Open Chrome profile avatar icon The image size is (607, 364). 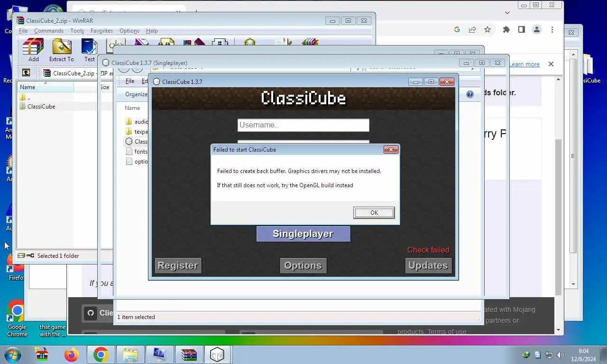click(x=537, y=29)
